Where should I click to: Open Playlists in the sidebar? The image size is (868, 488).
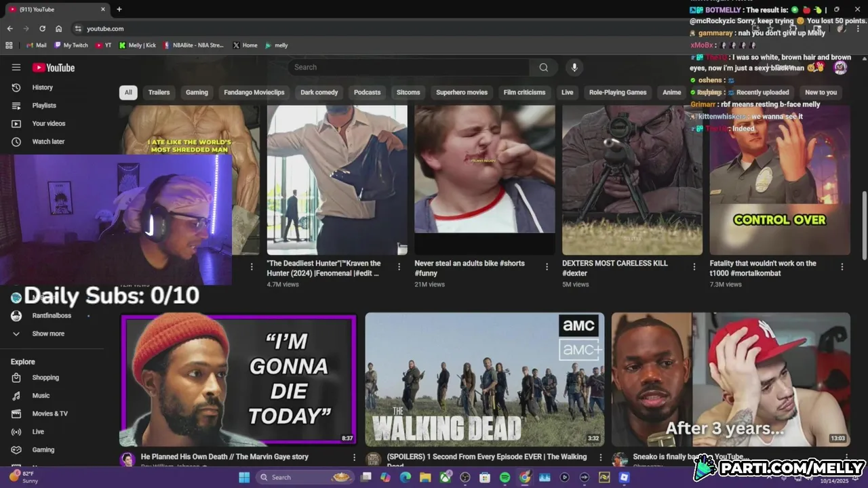(x=44, y=106)
